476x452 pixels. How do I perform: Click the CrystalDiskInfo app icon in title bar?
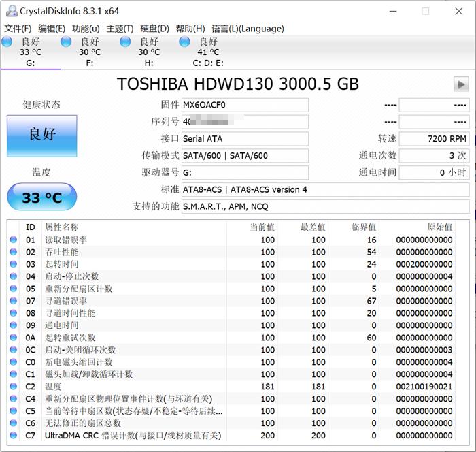pos(10,11)
